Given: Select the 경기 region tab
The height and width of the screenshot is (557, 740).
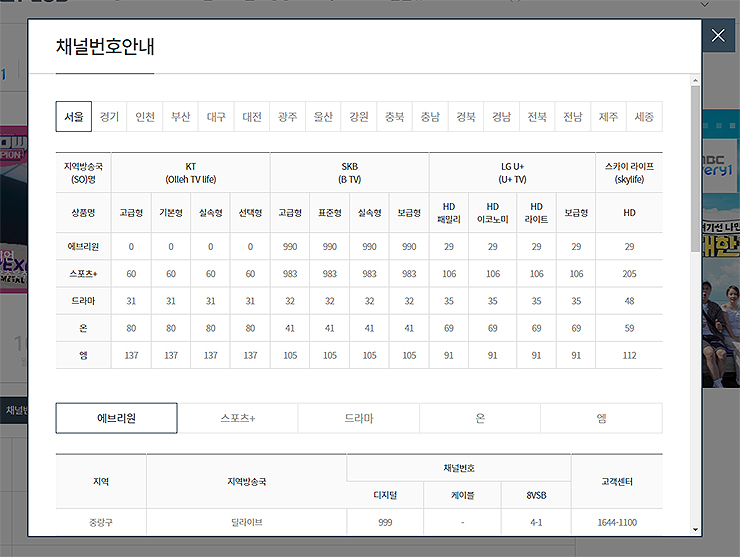Looking at the screenshot, I should (109, 117).
